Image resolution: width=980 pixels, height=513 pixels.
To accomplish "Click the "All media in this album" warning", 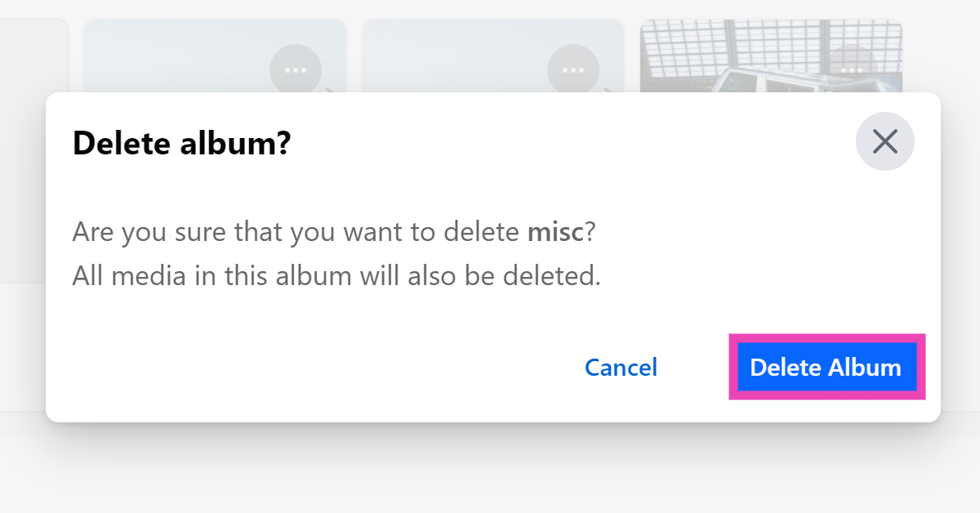I will tap(336, 276).
